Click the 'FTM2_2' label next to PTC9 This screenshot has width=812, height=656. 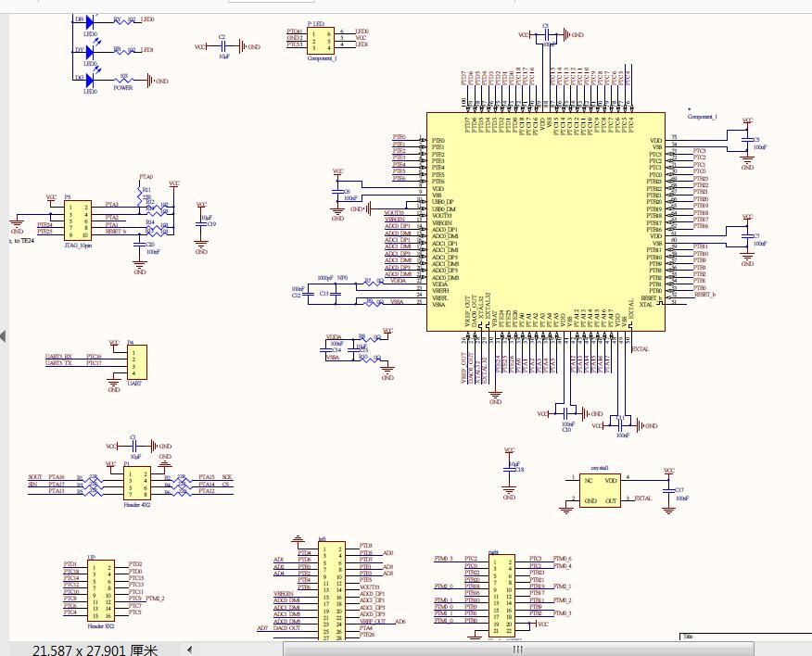click(x=156, y=599)
